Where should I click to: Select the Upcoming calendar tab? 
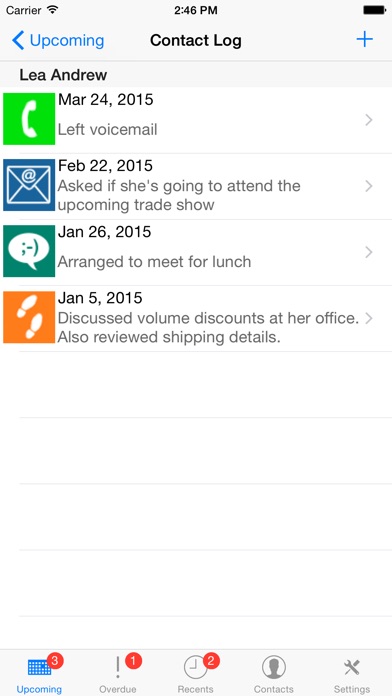pyautogui.click(x=40, y=675)
